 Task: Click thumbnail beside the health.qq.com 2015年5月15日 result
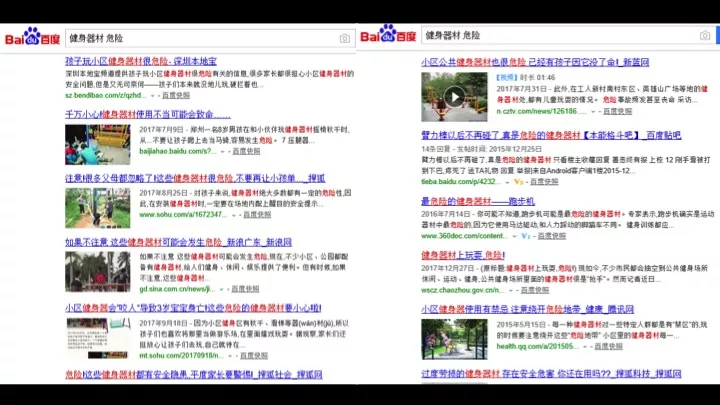[x=454, y=339]
